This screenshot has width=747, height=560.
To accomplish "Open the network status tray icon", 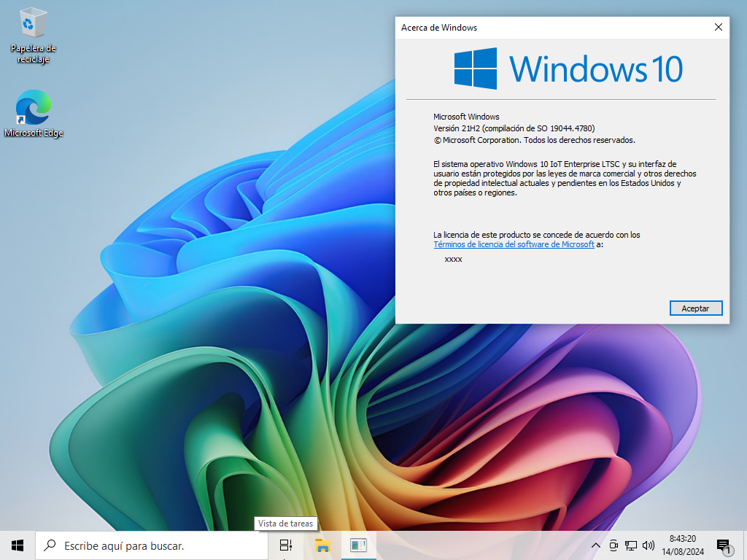I will tap(631, 545).
